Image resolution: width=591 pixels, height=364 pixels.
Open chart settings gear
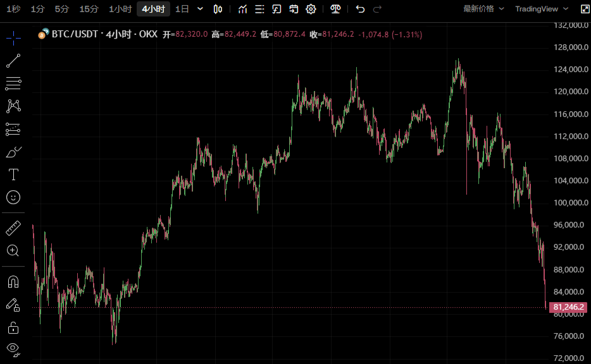(311, 9)
